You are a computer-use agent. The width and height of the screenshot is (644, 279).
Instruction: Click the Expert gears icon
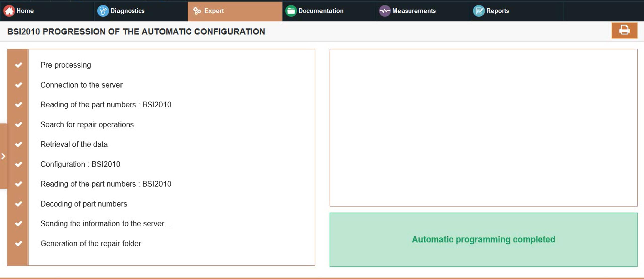197,11
